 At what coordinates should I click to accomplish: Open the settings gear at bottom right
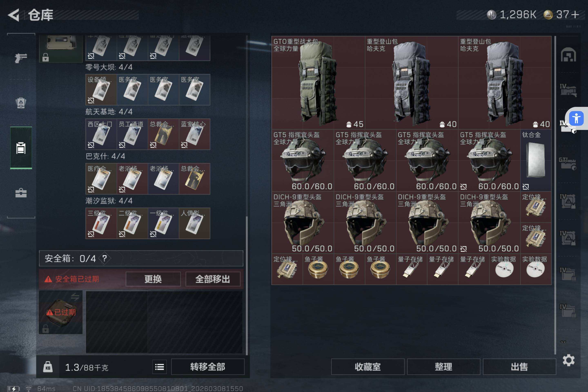click(568, 360)
